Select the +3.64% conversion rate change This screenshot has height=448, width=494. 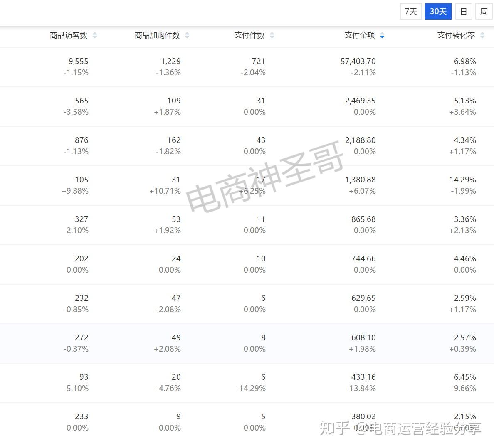click(462, 112)
